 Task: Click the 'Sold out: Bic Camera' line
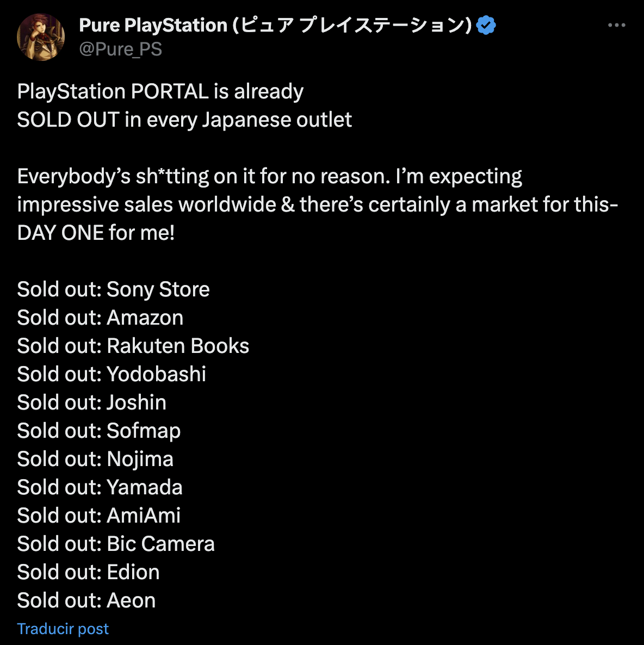pos(116,544)
